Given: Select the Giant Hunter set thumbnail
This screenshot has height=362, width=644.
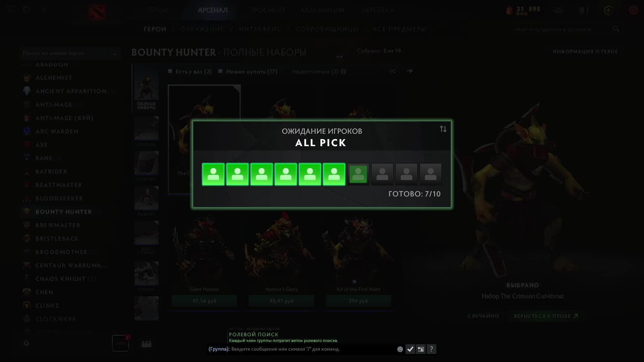Looking at the screenshot, I should click(204, 251).
